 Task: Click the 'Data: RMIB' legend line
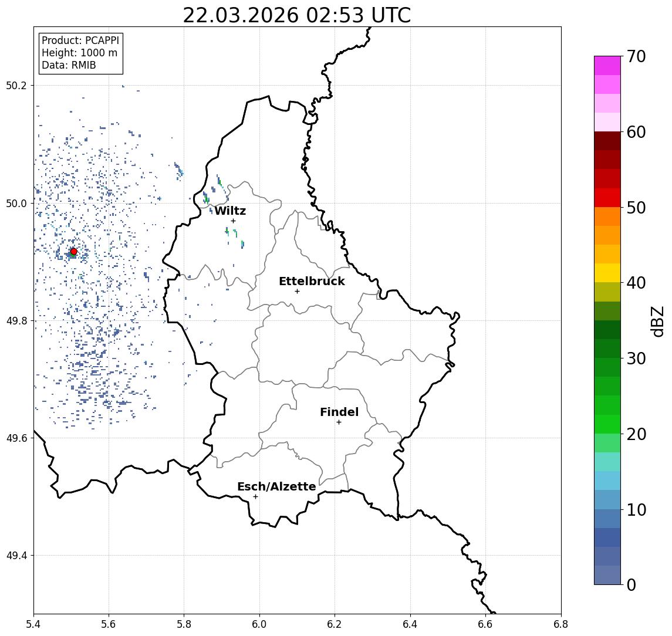click(x=69, y=65)
